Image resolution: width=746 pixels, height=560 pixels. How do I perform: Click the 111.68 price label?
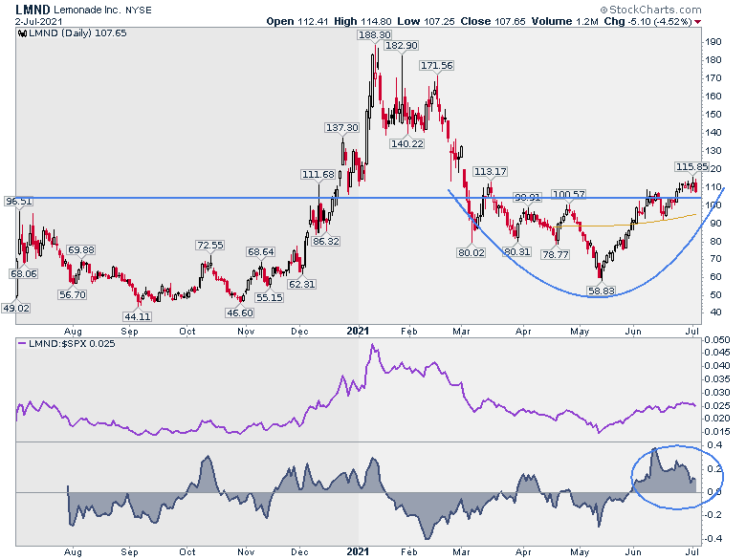click(318, 175)
